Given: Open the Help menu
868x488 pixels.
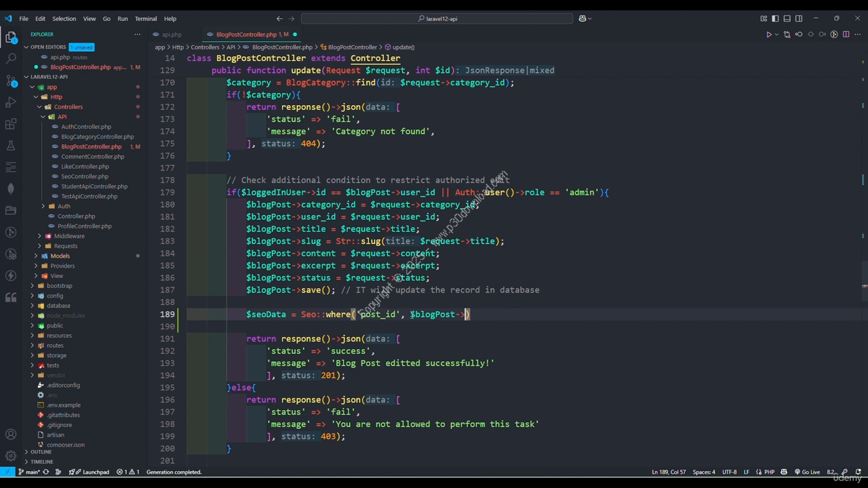Looking at the screenshot, I should pos(170,18).
